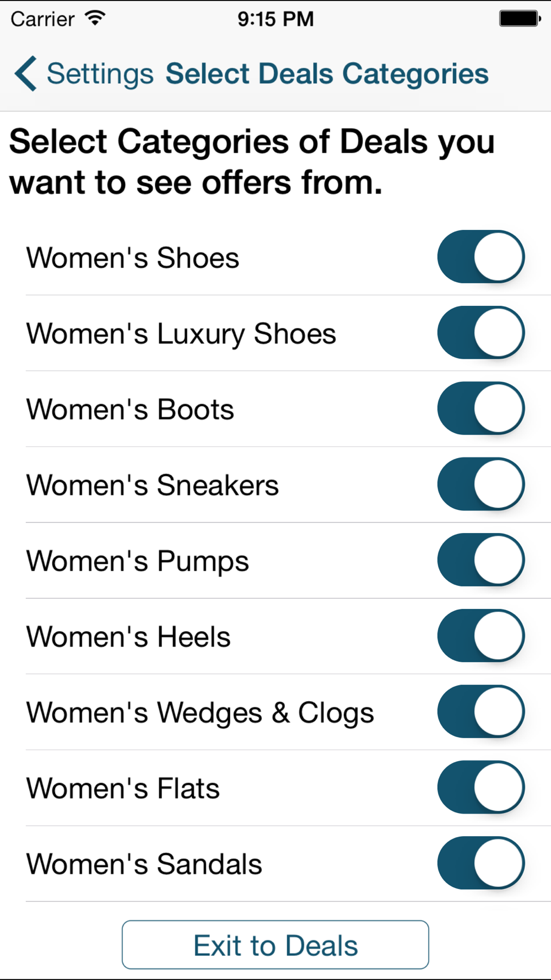The width and height of the screenshot is (551, 980).
Task: Toggle Women's Heels switch off
Action: [481, 636]
